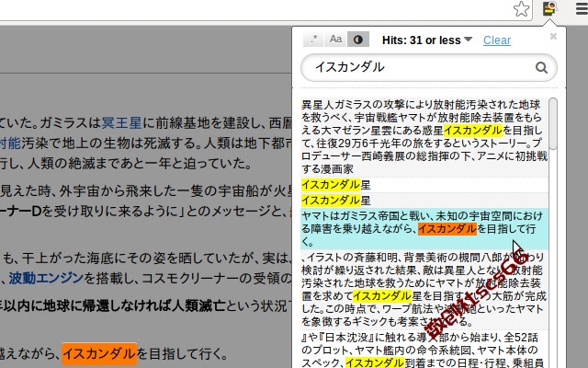
Task: Run search with the magnifier icon
Action: [541, 67]
